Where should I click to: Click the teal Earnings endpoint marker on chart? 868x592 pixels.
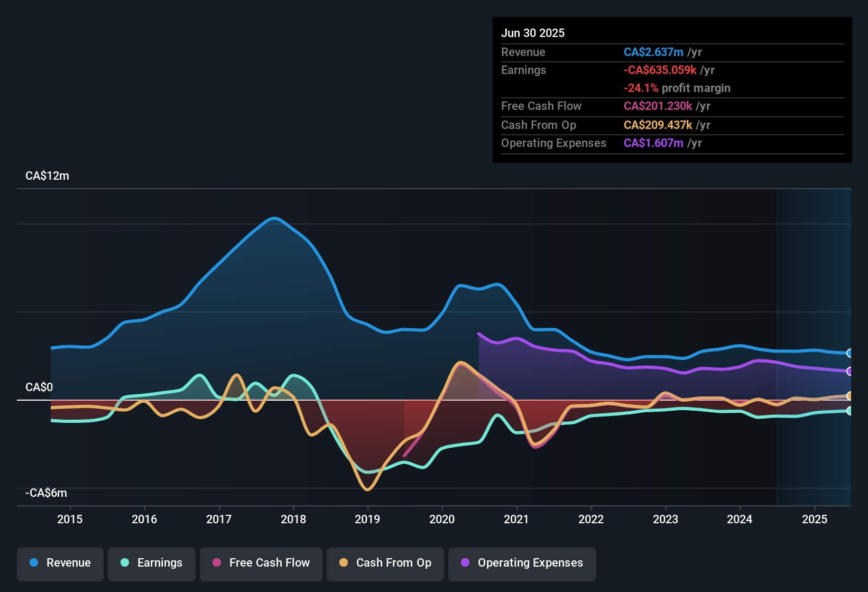[849, 410]
